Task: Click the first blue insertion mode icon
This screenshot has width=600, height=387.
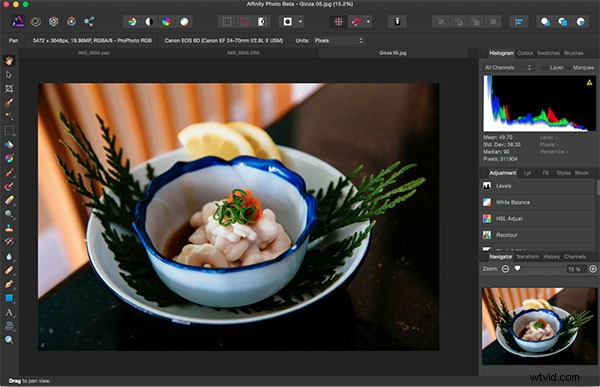Action: click(x=545, y=22)
